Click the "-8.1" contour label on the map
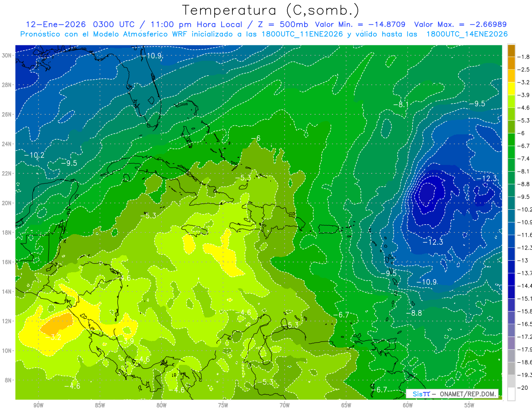 (x=401, y=105)
